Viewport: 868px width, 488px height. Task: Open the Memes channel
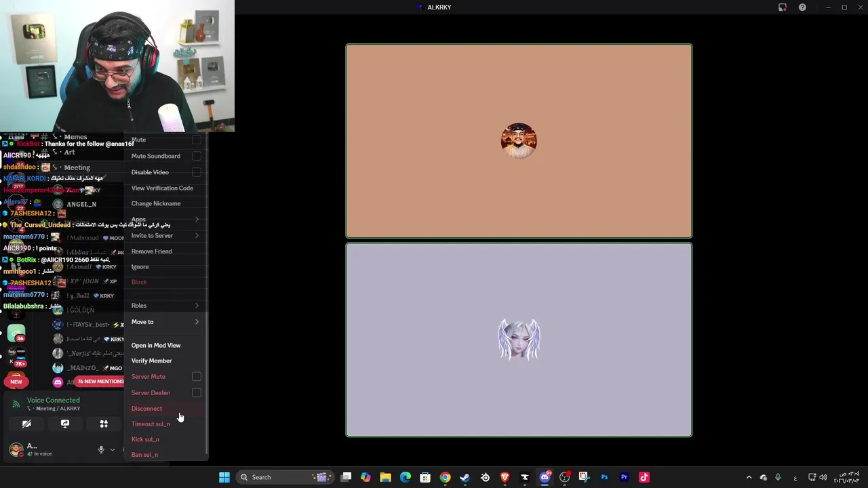click(75, 137)
